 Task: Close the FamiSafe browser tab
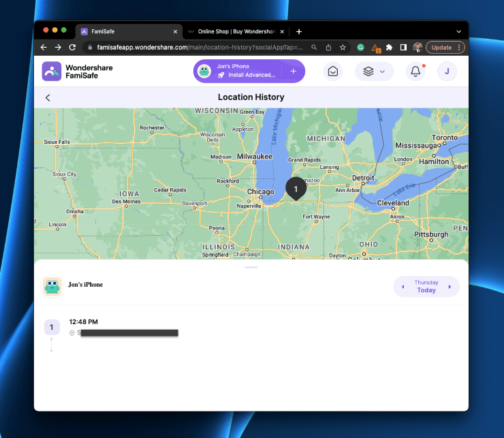tap(175, 31)
